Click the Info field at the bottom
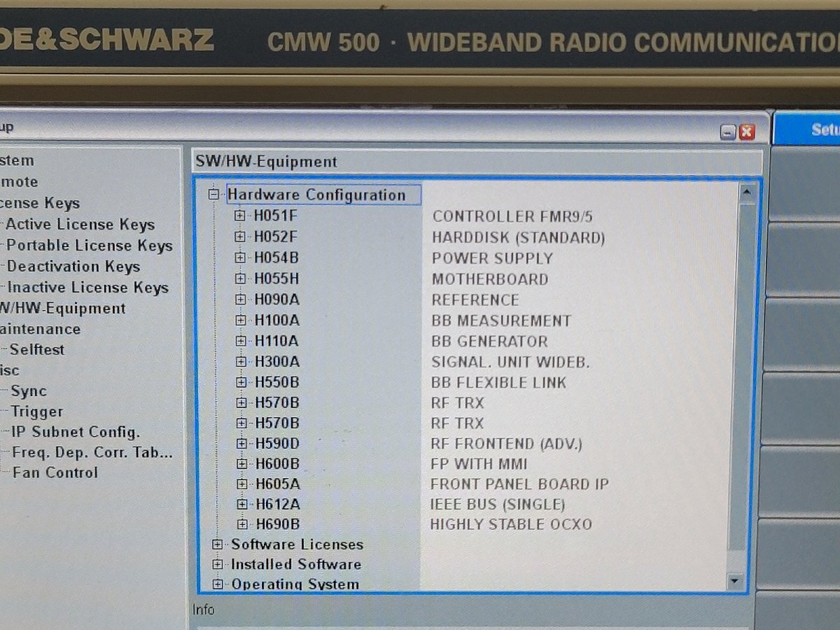This screenshot has height=630, width=840. point(204,610)
